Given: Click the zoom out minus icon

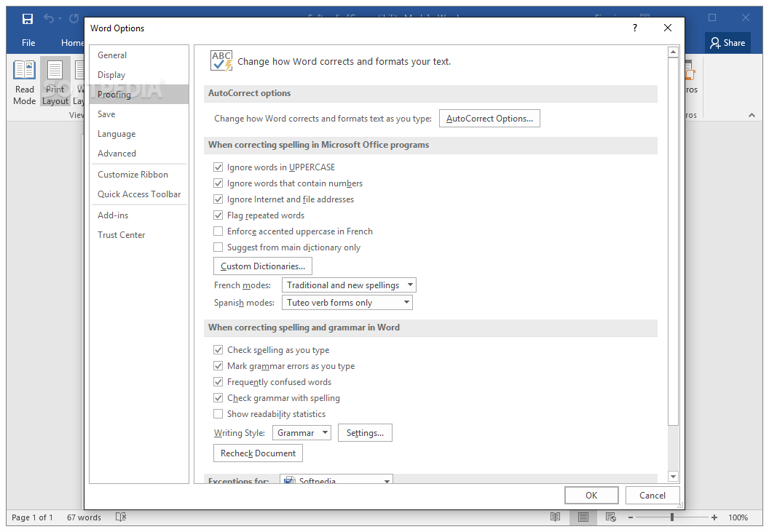Looking at the screenshot, I should (x=631, y=517).
